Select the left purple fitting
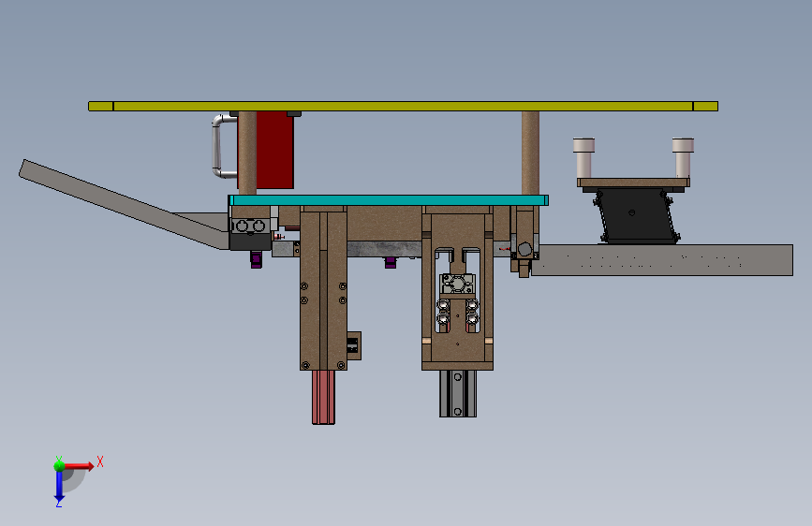Viewport: 812px width, 526px height. (256, 259)
